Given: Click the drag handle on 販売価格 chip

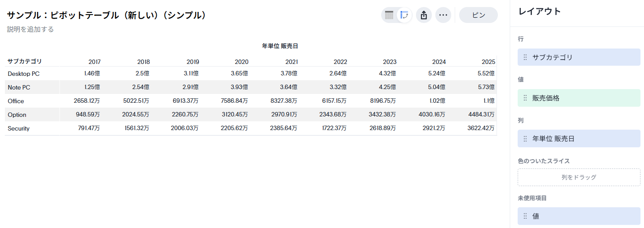Looking at the screenshot, I should (x=525, y=98).
